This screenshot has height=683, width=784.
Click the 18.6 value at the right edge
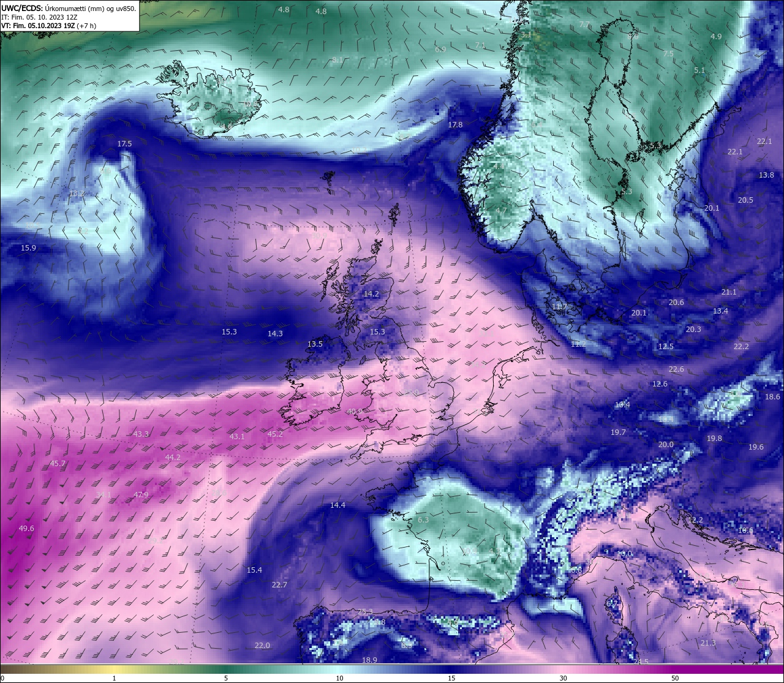click(x=772, y=396)
